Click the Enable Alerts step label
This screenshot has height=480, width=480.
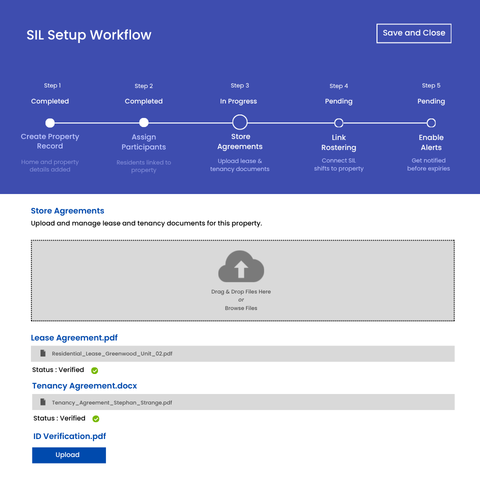pyautogui.click(x=431, y=142)
